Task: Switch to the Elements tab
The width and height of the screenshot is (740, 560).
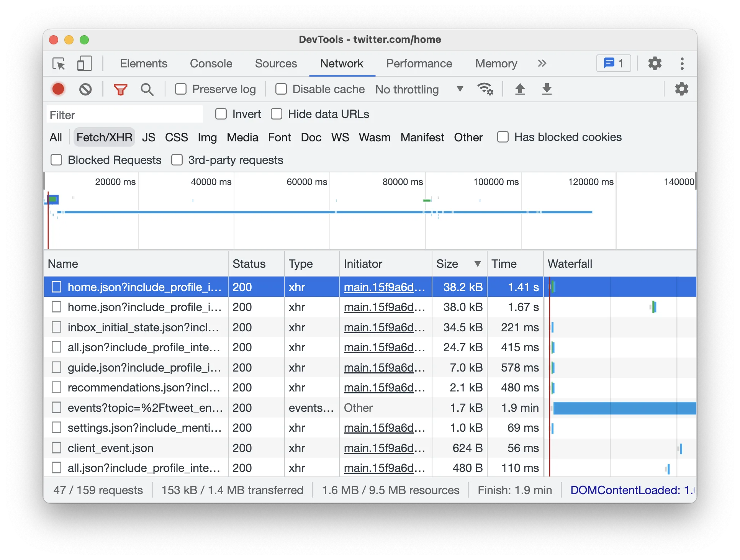Action: click(x=144, y=64)
